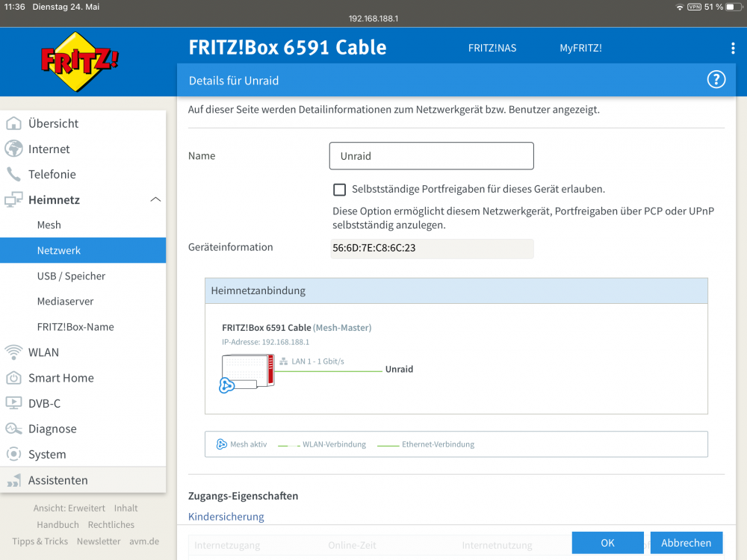
Task: Click Inhalt footer link
Action: coord(125,508)
